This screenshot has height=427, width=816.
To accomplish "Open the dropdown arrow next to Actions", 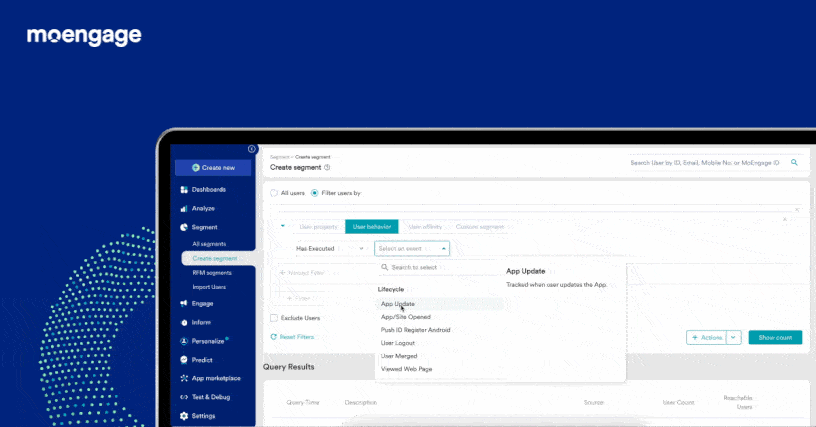I will pyautogui.click(x=733, y=338).
